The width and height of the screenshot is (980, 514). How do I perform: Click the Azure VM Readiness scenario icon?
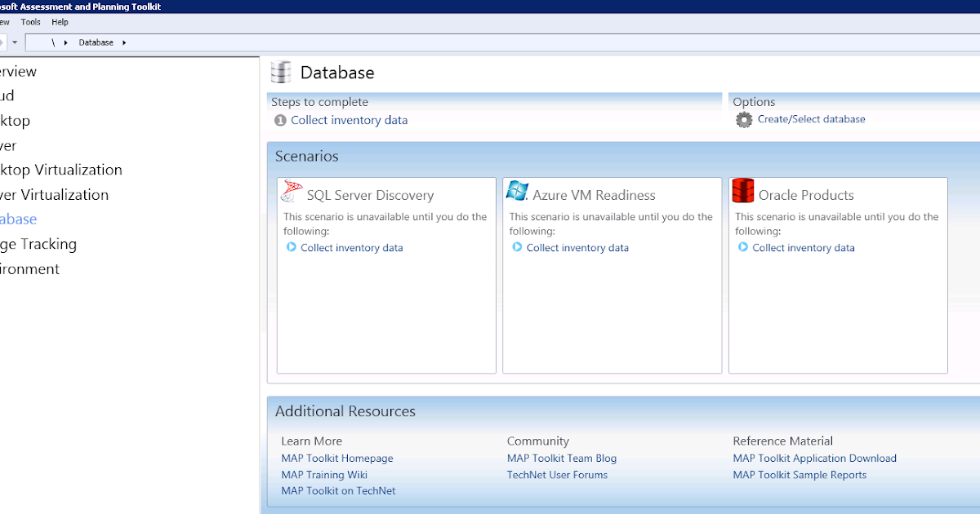(517, 190)
